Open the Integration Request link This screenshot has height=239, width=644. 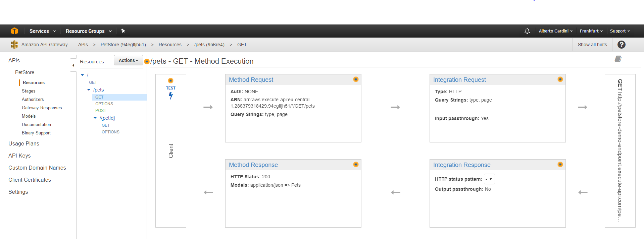(459, 80)
